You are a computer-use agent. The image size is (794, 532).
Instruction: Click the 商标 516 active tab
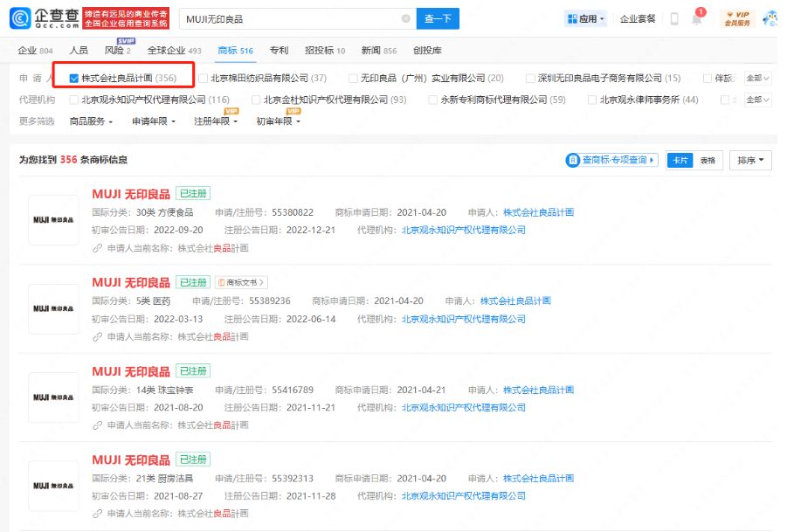point(236,50)
